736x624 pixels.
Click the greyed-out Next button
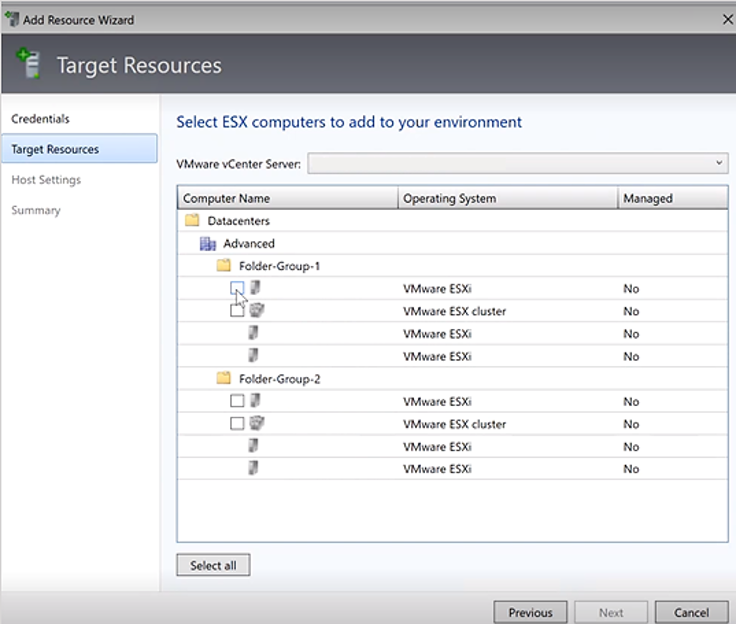tap(611, 612)
